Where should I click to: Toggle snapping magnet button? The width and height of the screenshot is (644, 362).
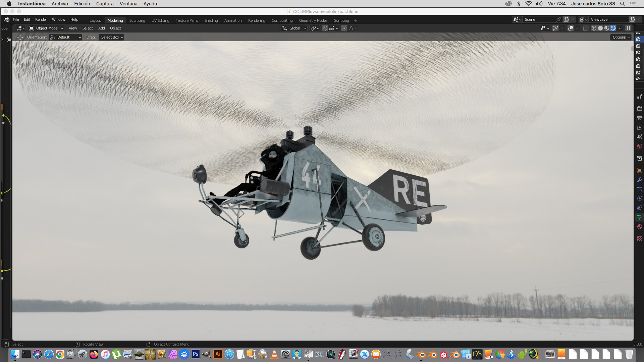(x=325, y=28)
